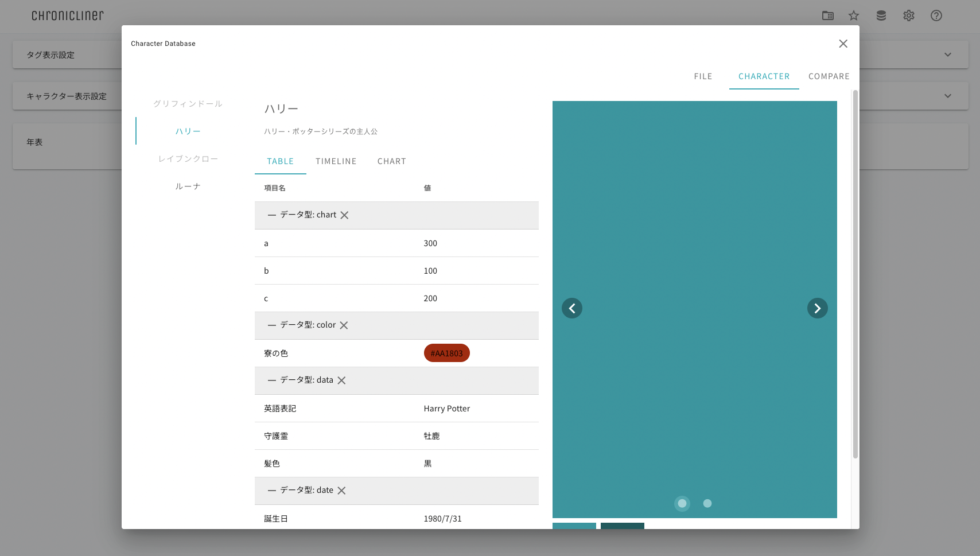Click the value 100 in row b
This screenshot has width=980, height=556.
[x=430, y=271]
